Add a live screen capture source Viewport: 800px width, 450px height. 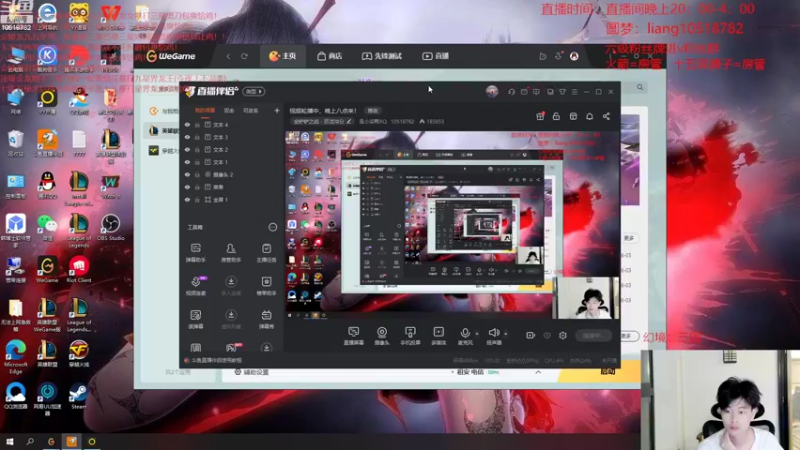click(x=353, y=336)
